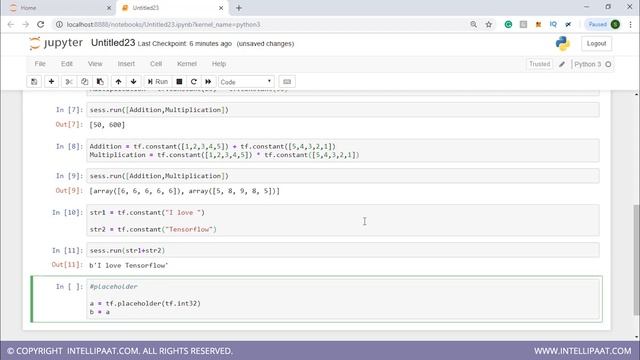This screenshot has width=640, height=360.
Task: Click into the In [10] str1 cell
Action: (x=343, y=221)
